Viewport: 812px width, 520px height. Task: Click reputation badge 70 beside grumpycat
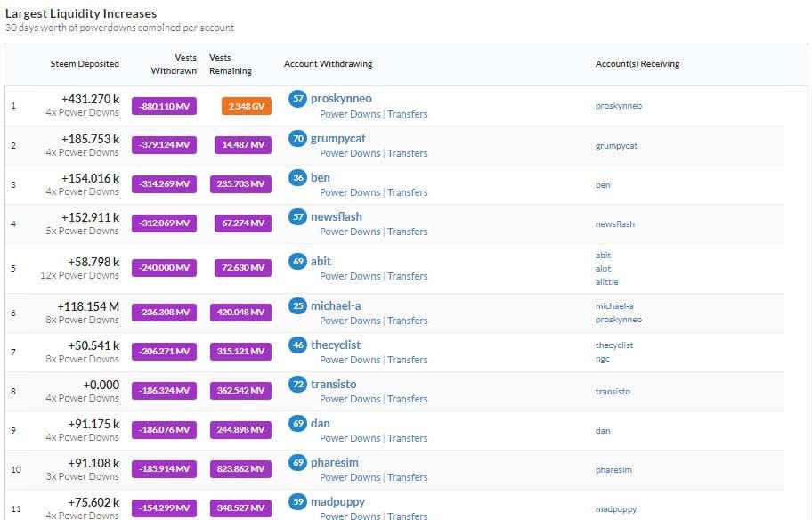(x=297, y=138)
